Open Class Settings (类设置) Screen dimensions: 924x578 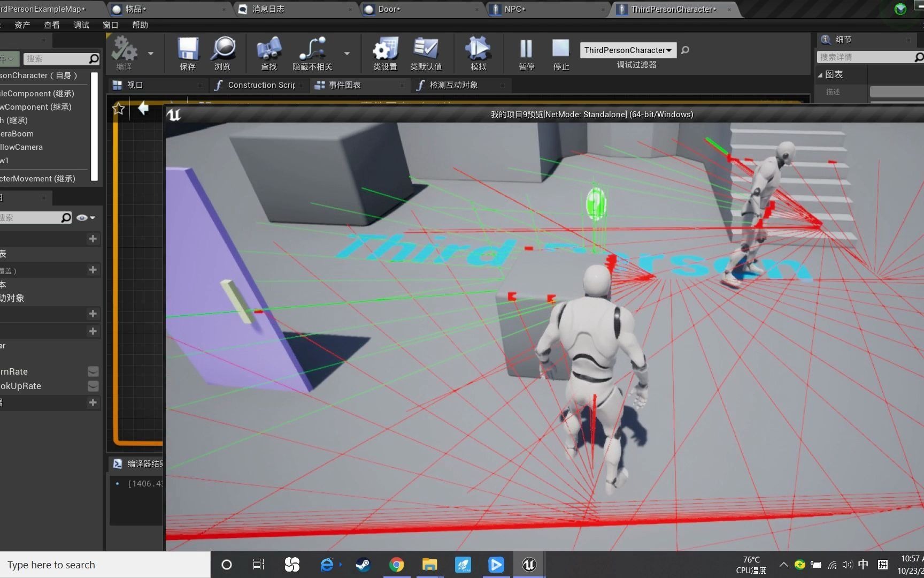[384, 52]
